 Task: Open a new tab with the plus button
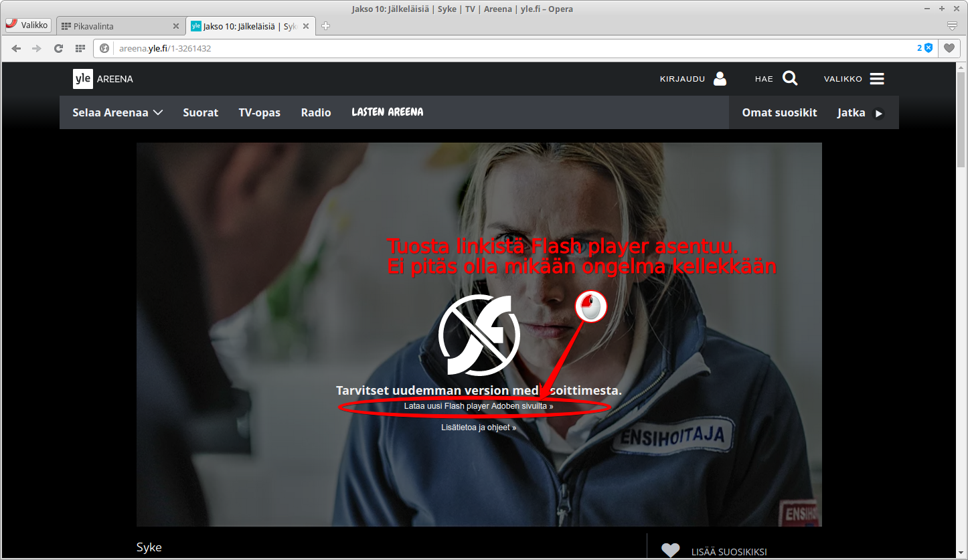[x=326, y=26]
